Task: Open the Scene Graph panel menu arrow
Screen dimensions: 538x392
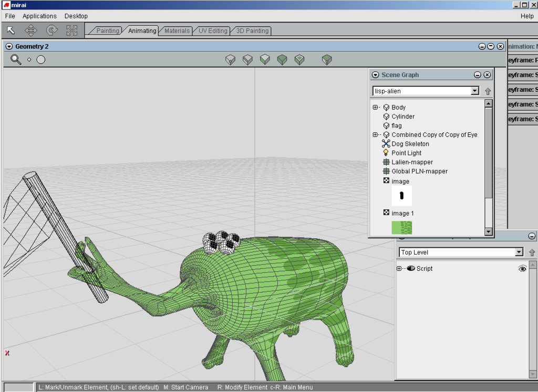Action: (376, 75)
